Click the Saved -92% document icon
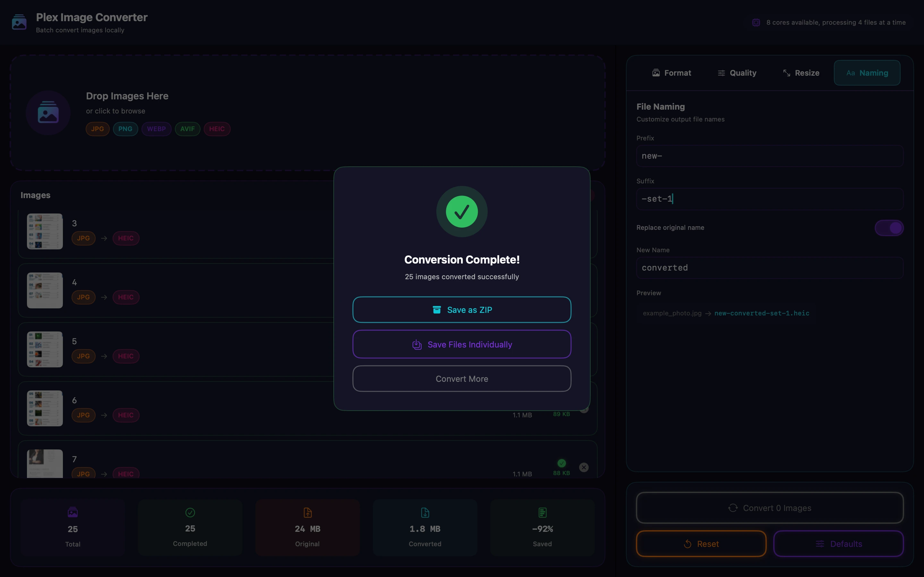Image resolution: width=924 pixels, height=577 pixels. (x=542, y=513)
